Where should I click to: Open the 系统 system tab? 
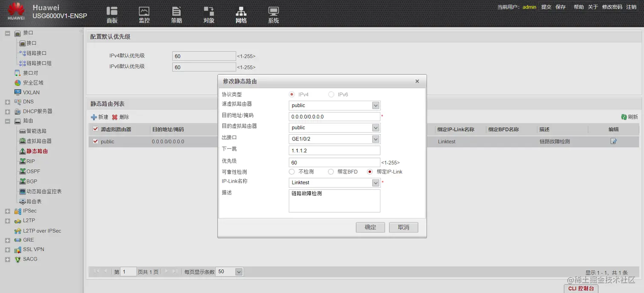(x=273, y=15)
